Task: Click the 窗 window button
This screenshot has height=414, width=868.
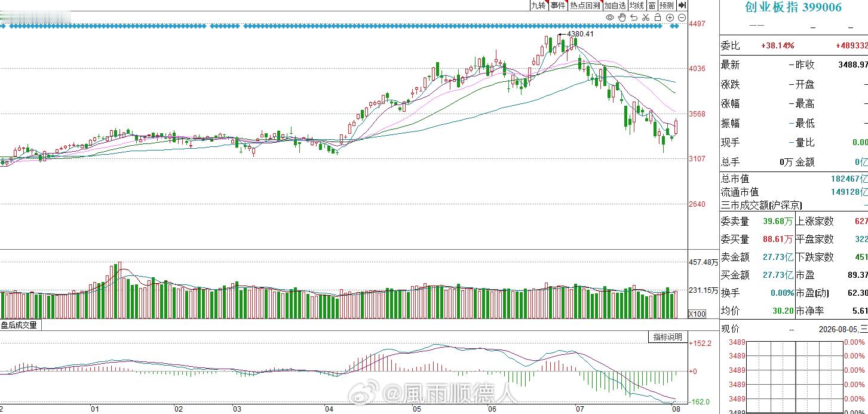Action: pyautogui.click(x=652, y=5)
